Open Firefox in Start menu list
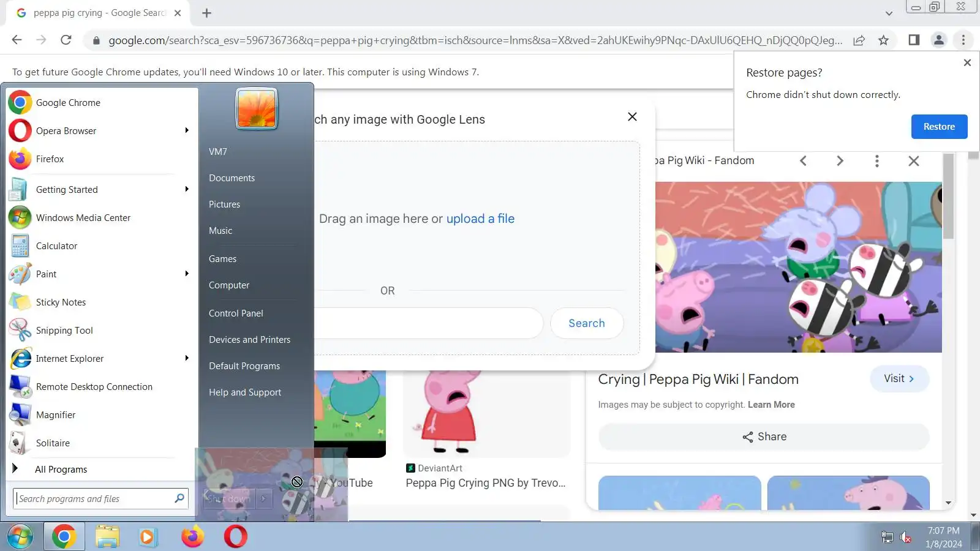 (101, 159)
